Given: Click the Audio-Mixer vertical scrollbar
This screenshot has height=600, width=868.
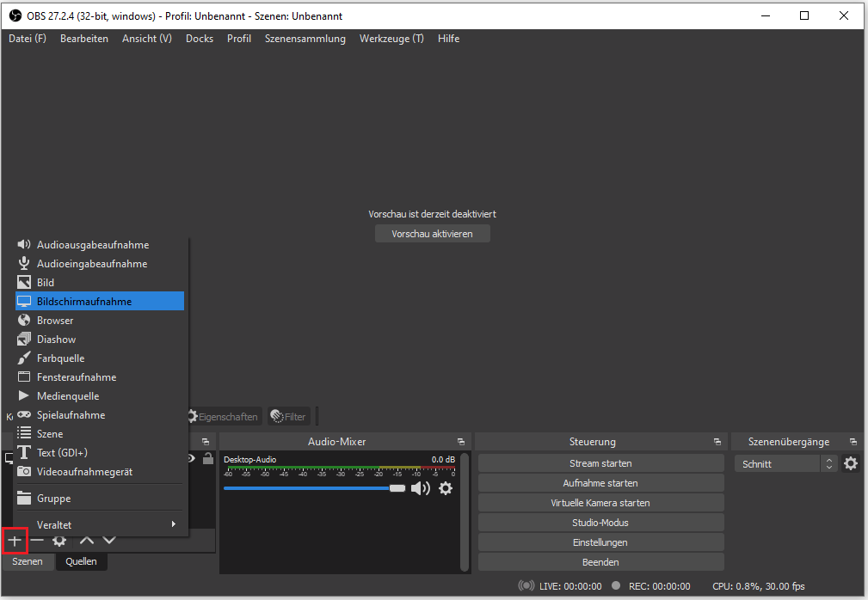Looking at the screenshot, I should pos(465,512).
